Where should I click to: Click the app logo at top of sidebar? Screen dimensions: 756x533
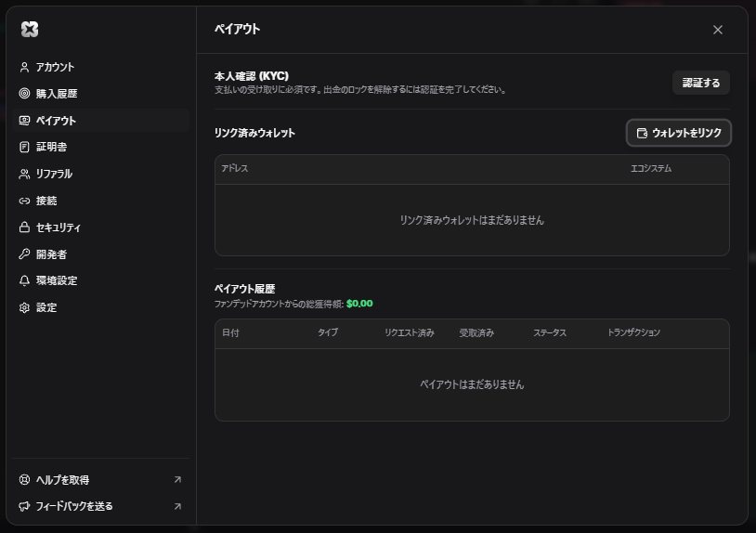point(30,30)
